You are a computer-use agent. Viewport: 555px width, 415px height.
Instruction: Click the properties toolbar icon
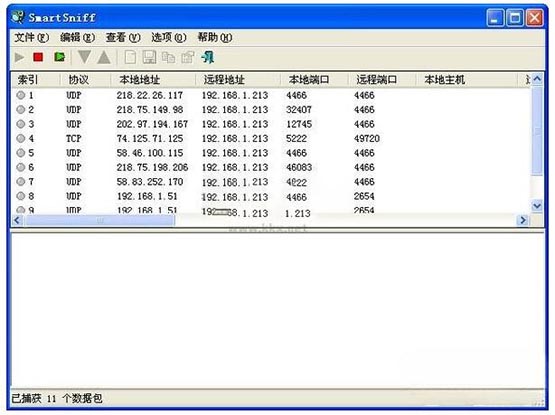tap(188, 57)
